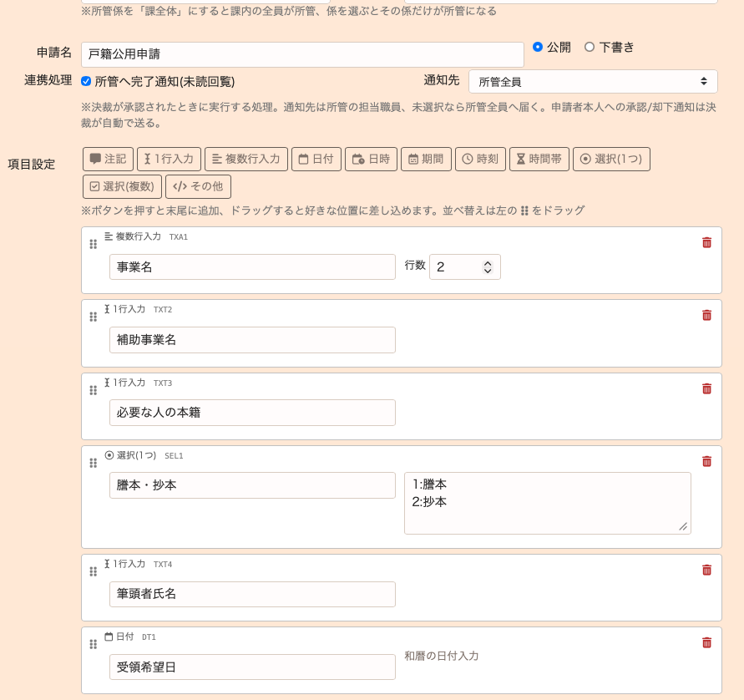Image resolution: width=744 pixels, height=700 pixels.
Task: Click the TXT4 field code
Action: pos(163,565)
